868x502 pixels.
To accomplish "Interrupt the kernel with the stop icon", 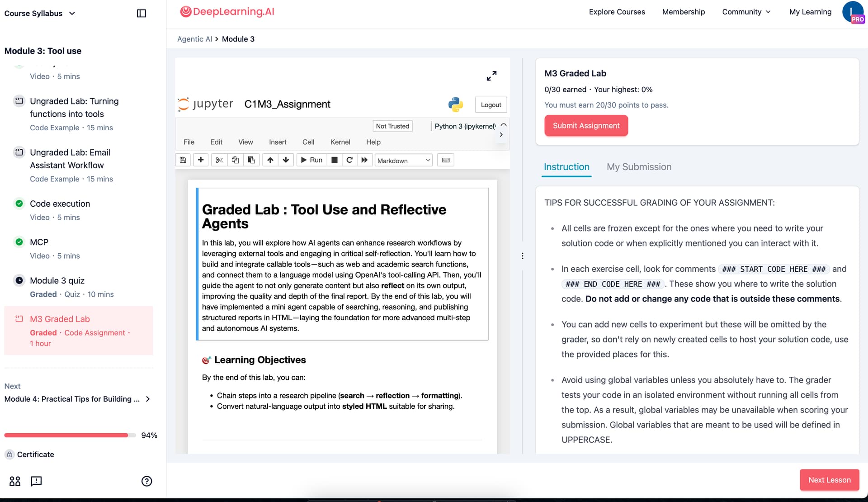I will click(x=335, y=160).
